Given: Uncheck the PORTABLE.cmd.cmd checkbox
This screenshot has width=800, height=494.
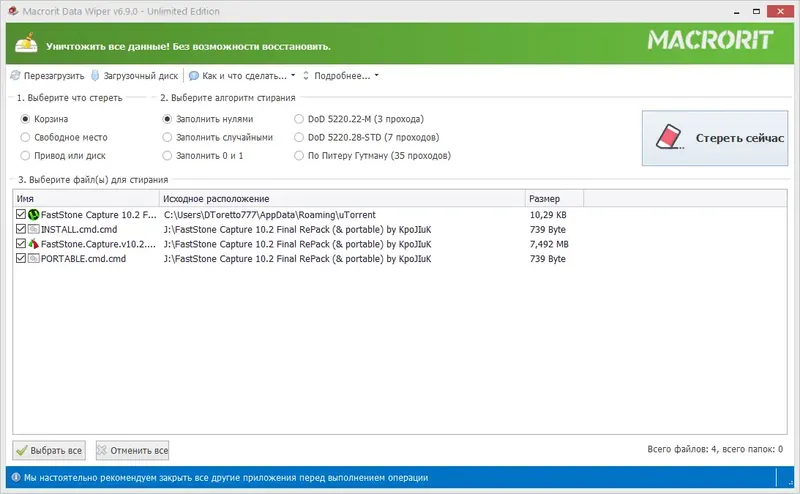Looking at the screenshot, I should [x=21, y=258].
